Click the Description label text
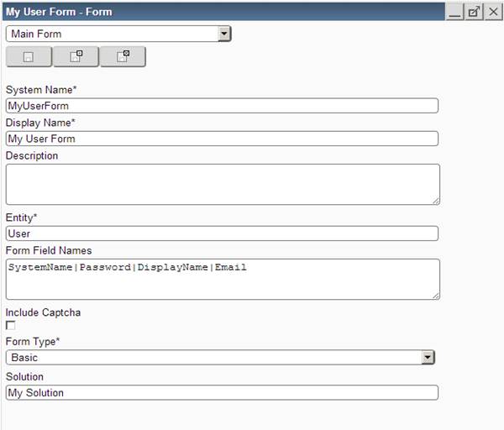Image resolution: width=504 pixels, height=430 pixels. [32, 155]
